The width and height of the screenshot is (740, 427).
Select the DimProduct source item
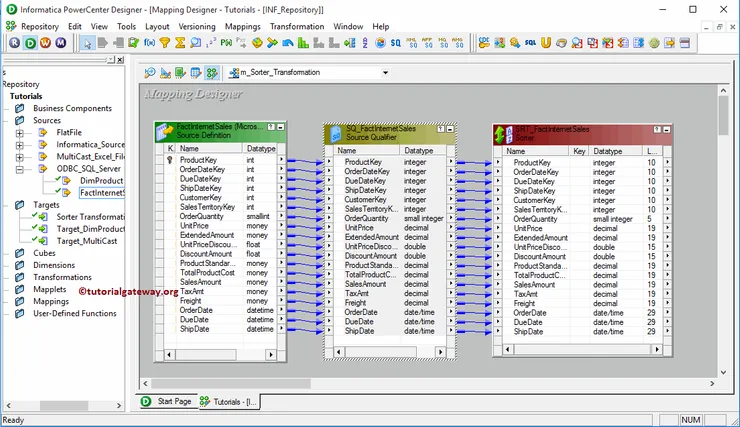click(x=101, y=180)
